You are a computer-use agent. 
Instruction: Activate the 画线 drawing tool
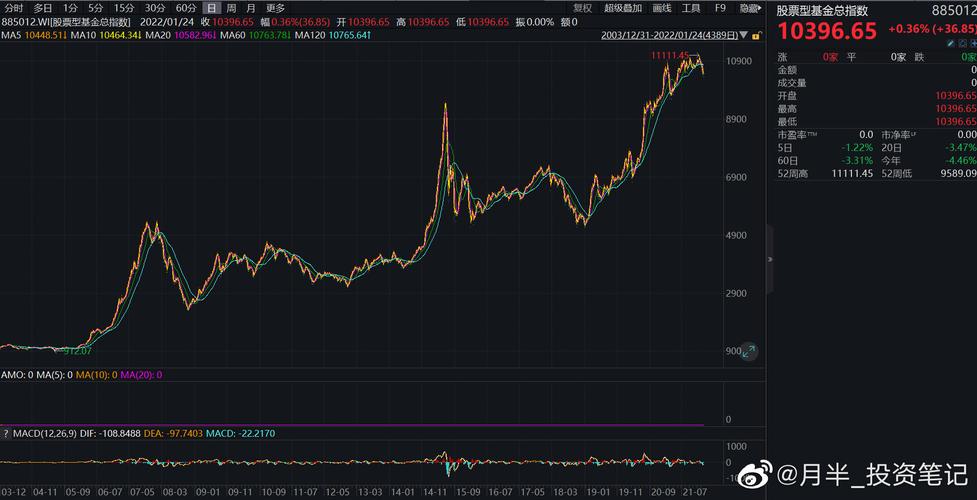pyautogui.click(x=662, y=8)
